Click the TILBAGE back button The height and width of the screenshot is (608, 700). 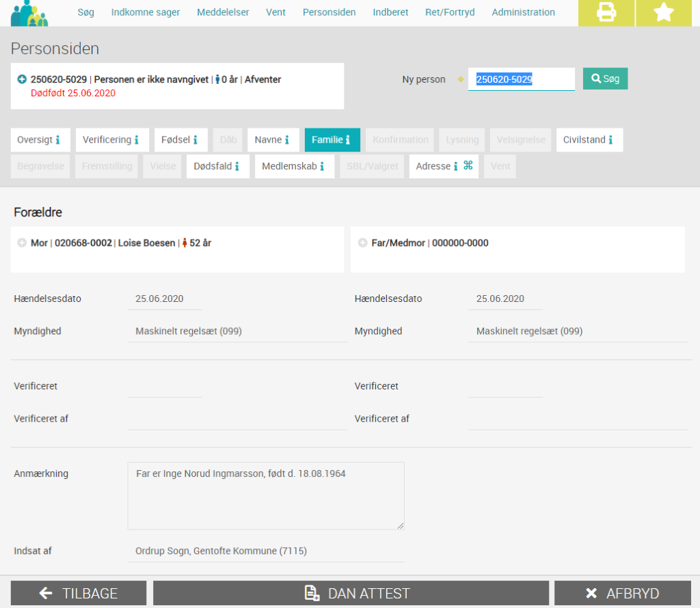click(x=79, y=593)
